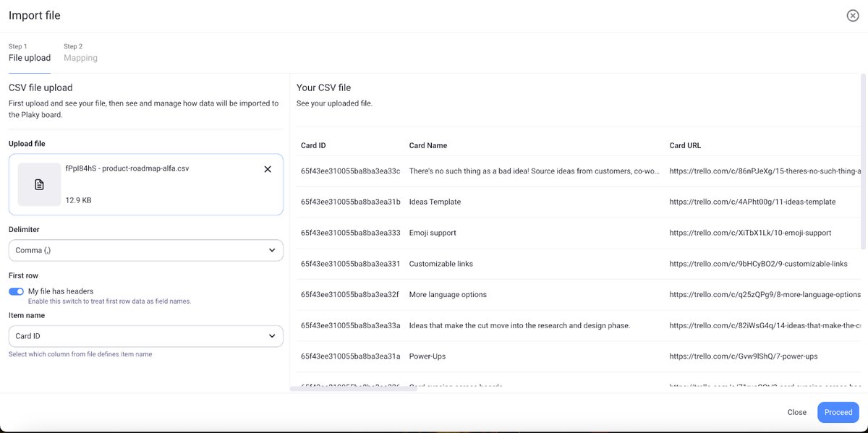Click the Power-Ups card name
Viewport: 868px width, 433px height.
[x=426, y=356]
